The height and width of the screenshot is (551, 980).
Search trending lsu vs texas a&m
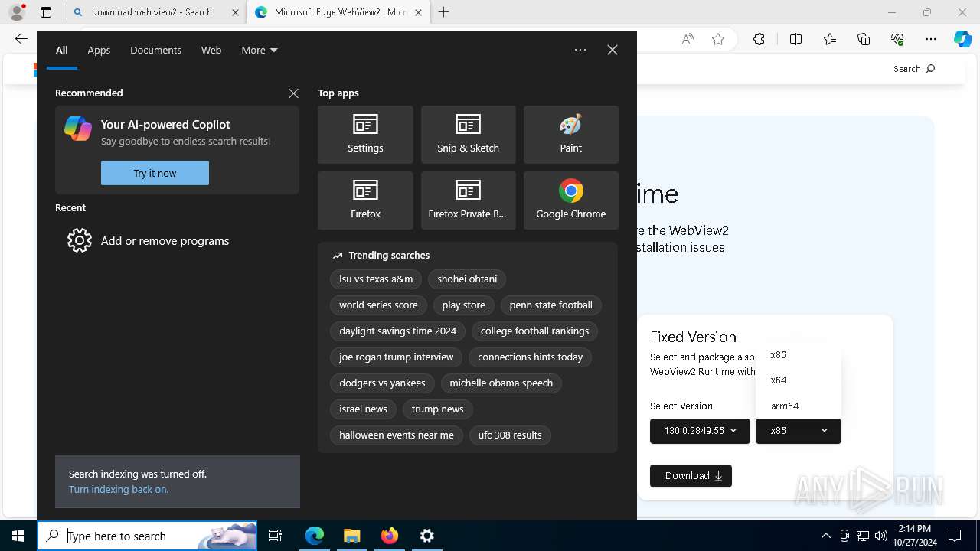click(376, 279)
